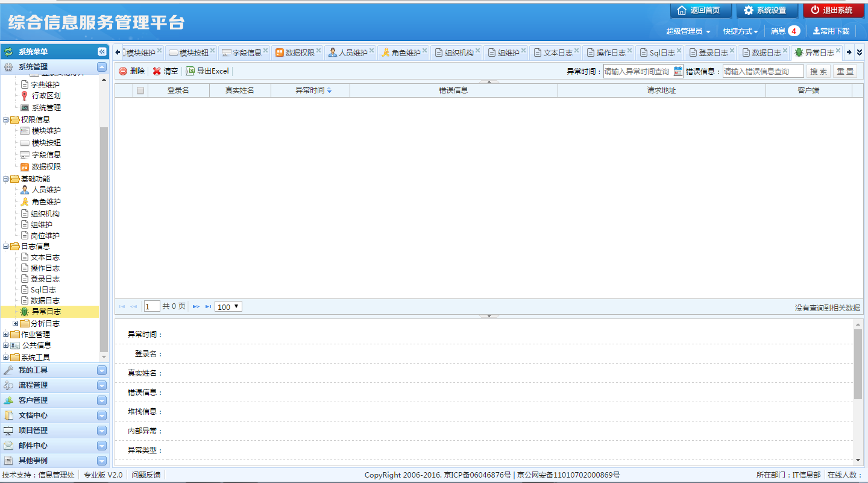Expand the 分析日志 tree folder
The height and width of the screenshot is (483, 868).
16,324
